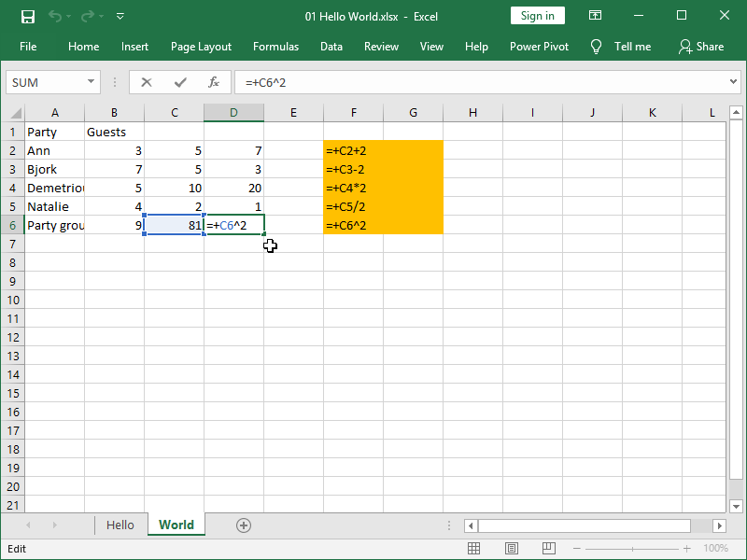This screenshot has height=560, width=747.
Task: Adjust the zoom slider in the status bar
Action: point(632,548)
